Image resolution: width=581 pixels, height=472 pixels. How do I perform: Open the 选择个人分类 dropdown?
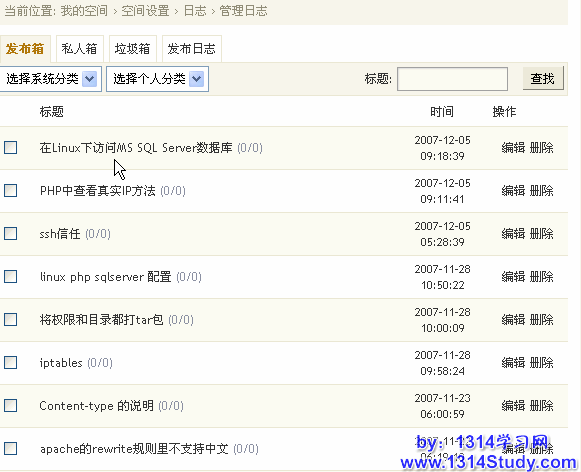pos(157,79)
